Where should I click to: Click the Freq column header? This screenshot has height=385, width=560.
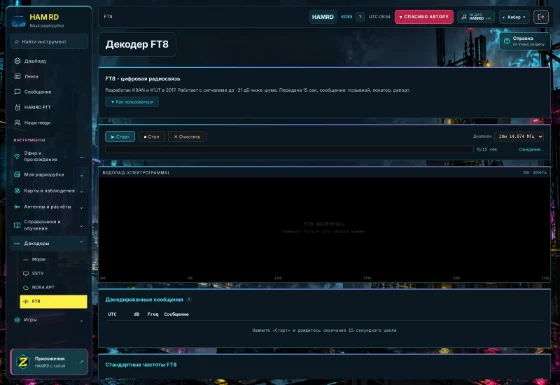point(152,314)
